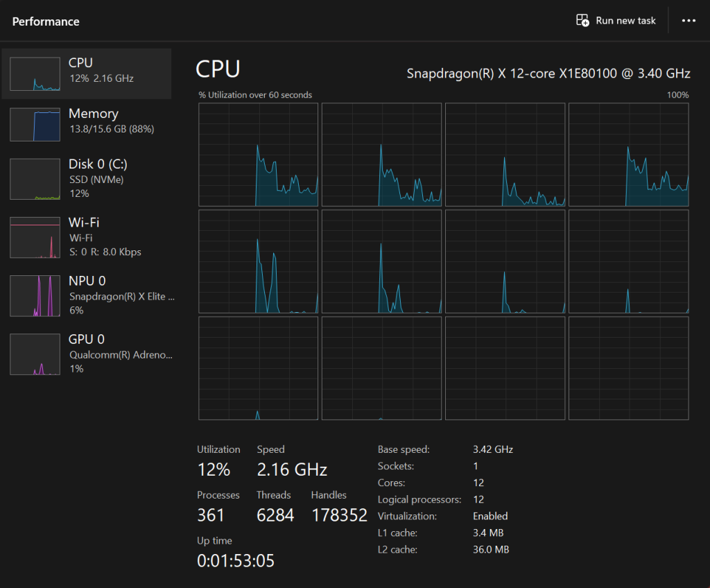Viewport: 710px width, 588px height.
Task: Click the Run new task icon
Action: point(582,21)
